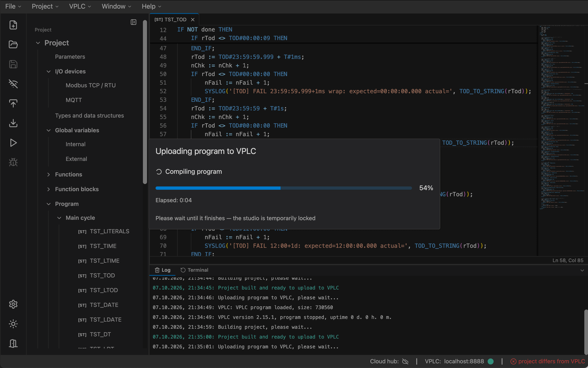Click the new file icon in sidebar
588x368 pixels.
pyautogui.click(x=13, y=25)
